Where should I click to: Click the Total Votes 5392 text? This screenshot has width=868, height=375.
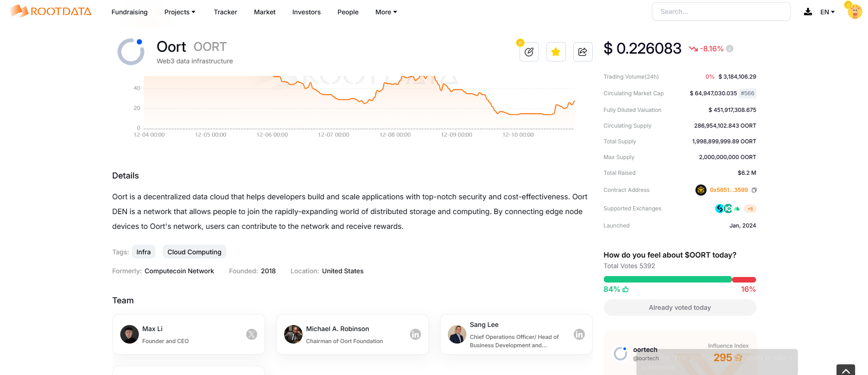click(629, 266)
